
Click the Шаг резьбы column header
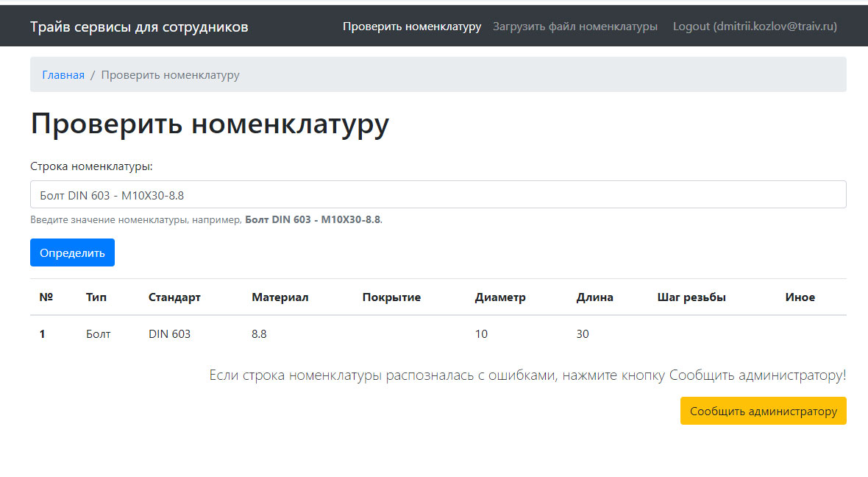691,297
